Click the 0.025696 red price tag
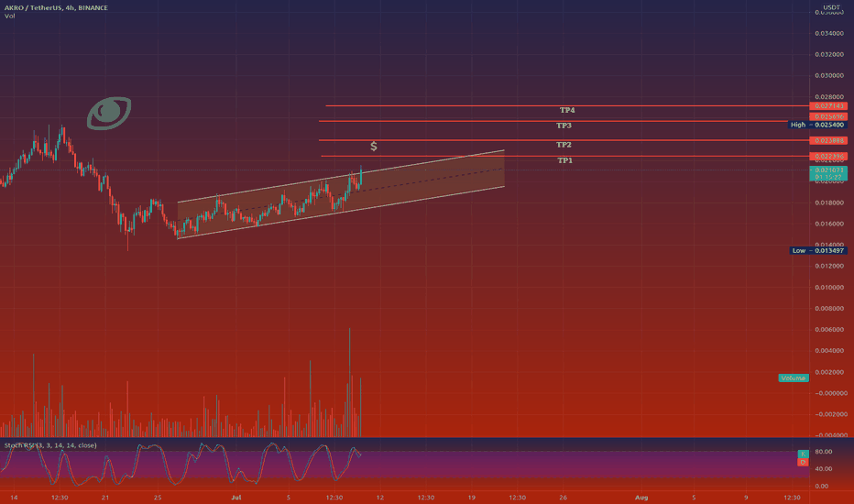854x504 pixels. [827, 116]
